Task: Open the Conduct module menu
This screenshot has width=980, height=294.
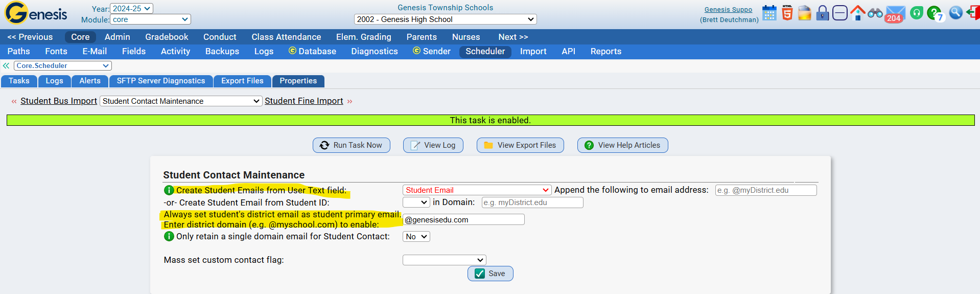Action: click(220, 37)
